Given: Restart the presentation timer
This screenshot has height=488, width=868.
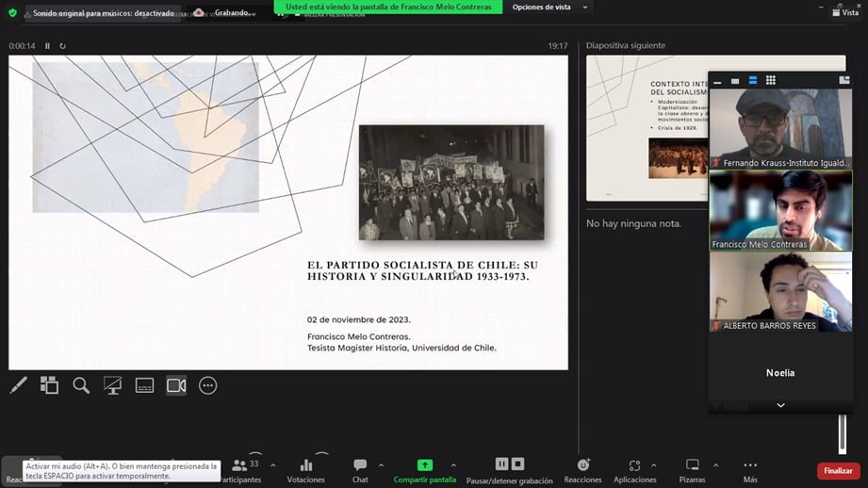Looking at the screenshot, I should (63, 46).
